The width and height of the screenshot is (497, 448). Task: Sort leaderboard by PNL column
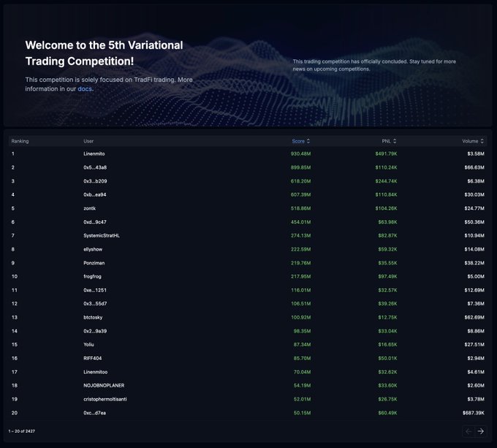(390, 141)
